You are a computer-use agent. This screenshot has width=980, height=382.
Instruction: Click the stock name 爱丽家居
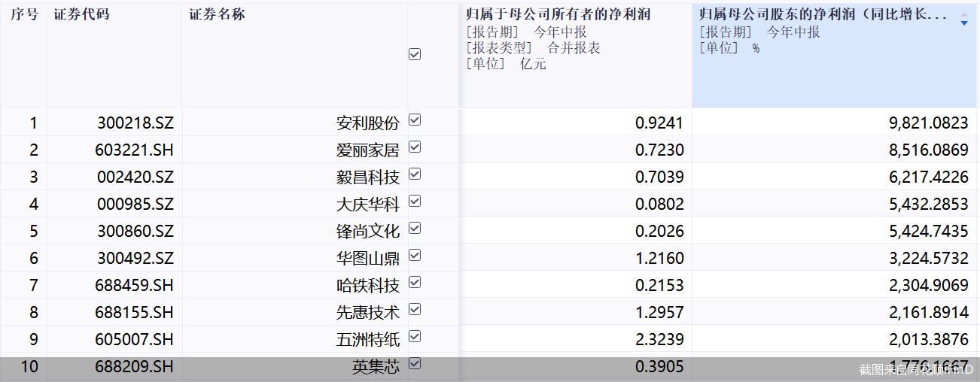pyautogui.click(x=368, y=150)
